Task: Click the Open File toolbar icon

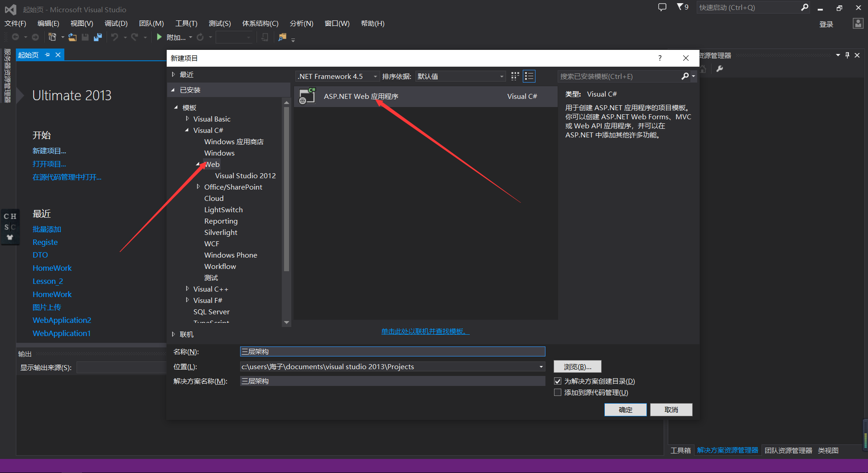Action: (x=72, y=37)
